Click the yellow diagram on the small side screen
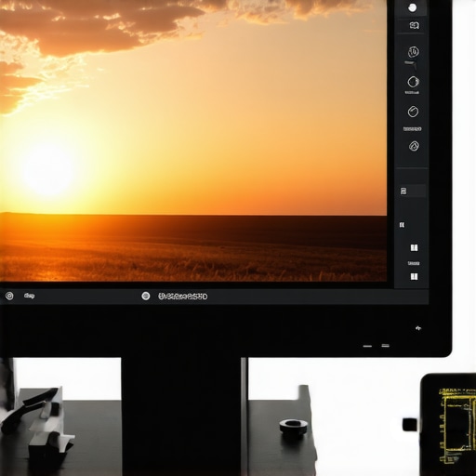The height and width of the screenshot is (476, 476). [x=457, y=426]
